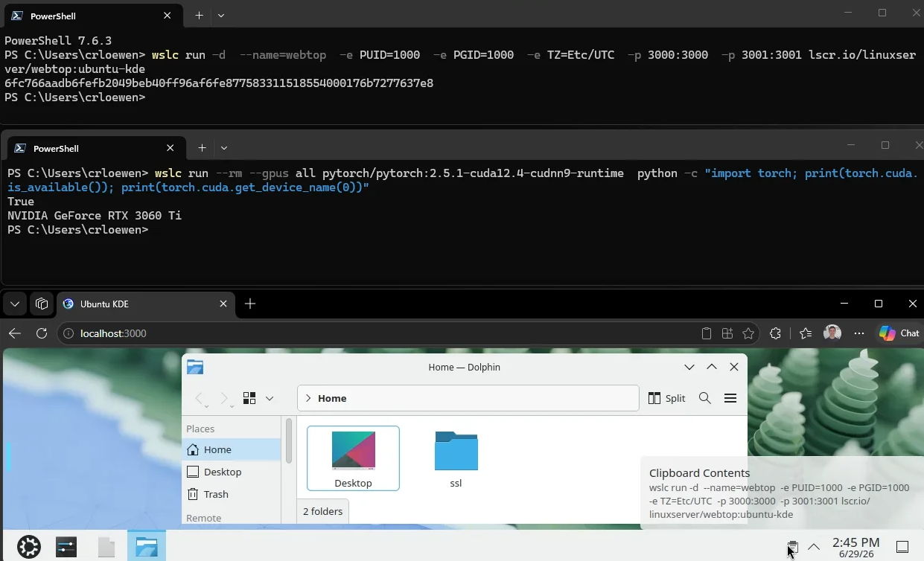
Task: Open a new browser tab
Action: (250, 304)
